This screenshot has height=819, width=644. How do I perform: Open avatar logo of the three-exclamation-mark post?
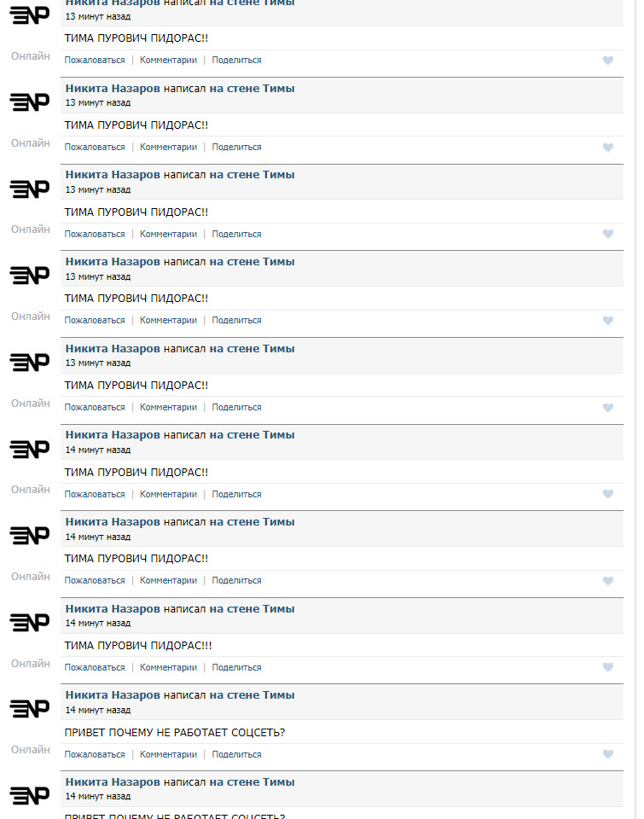(x=30, y=622)
